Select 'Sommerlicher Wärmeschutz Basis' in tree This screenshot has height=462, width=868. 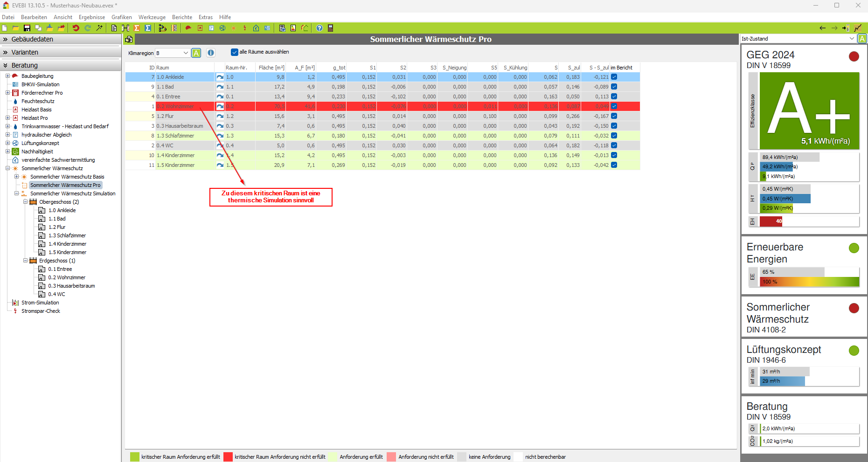(x=67, y=177)
